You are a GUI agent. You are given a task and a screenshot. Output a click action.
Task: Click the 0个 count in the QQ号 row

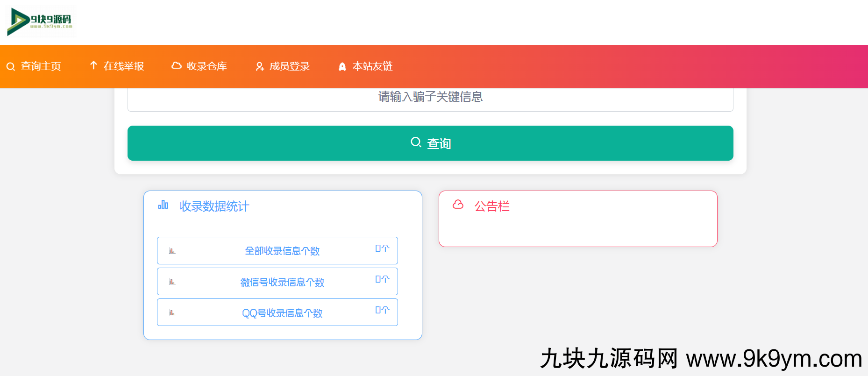(382, 310)
